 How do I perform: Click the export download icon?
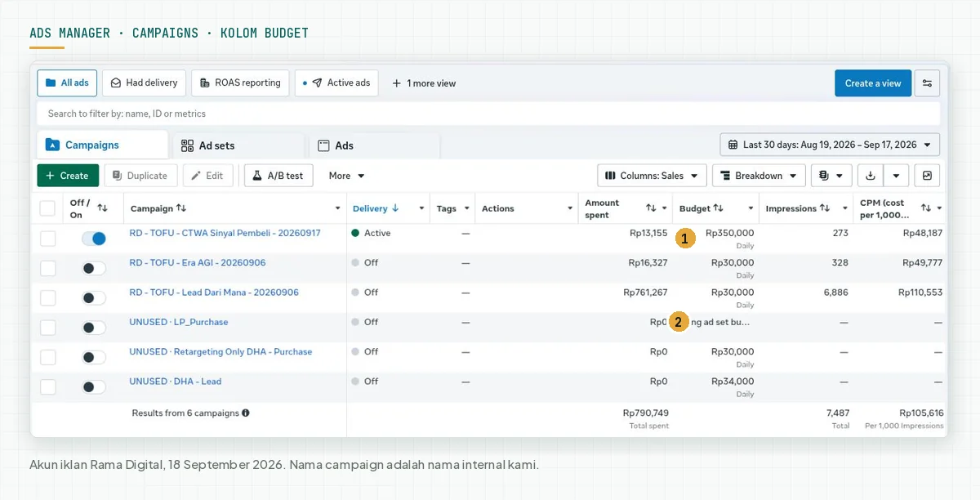[871, 176]
